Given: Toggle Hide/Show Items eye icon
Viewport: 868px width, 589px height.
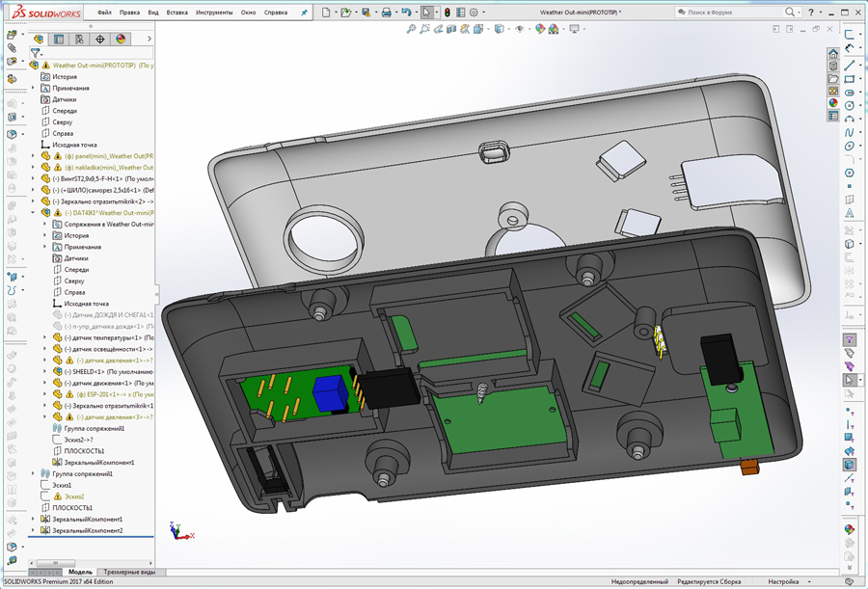Looking at the screenshot, I should click(x=519, y=29).
